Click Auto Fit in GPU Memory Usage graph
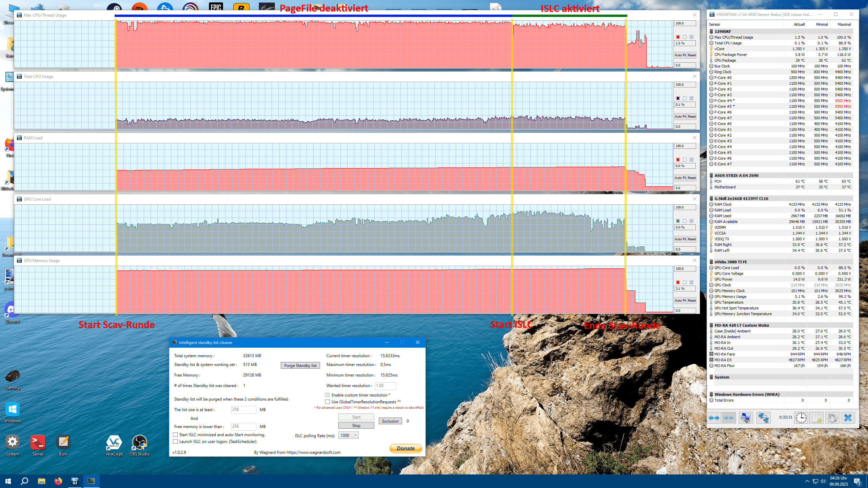Screen dimensions: 868x488 point(680,300)
